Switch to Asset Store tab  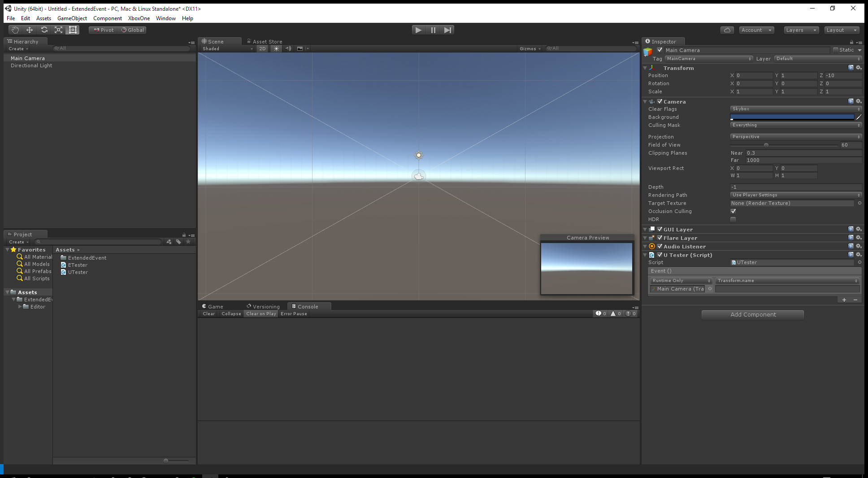coord(265,42)
